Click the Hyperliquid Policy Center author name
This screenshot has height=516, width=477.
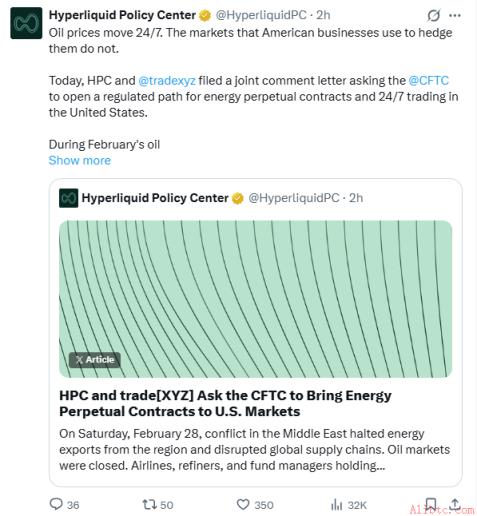122,15
